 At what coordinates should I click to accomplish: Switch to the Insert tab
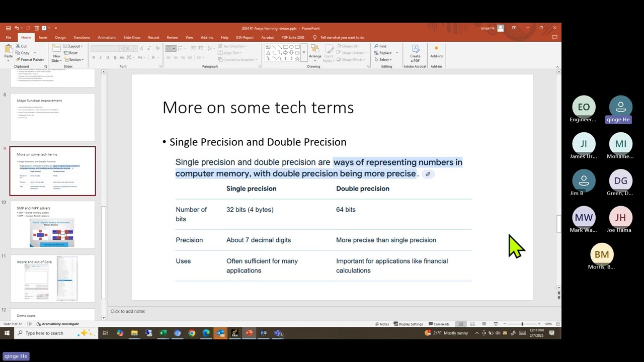coord(43,37)
